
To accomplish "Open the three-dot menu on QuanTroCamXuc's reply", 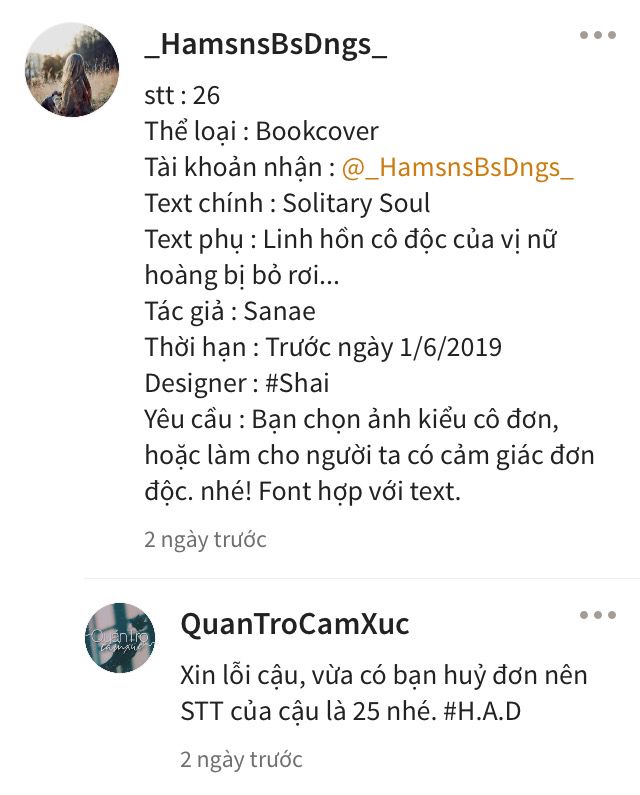I will (597, 615).
